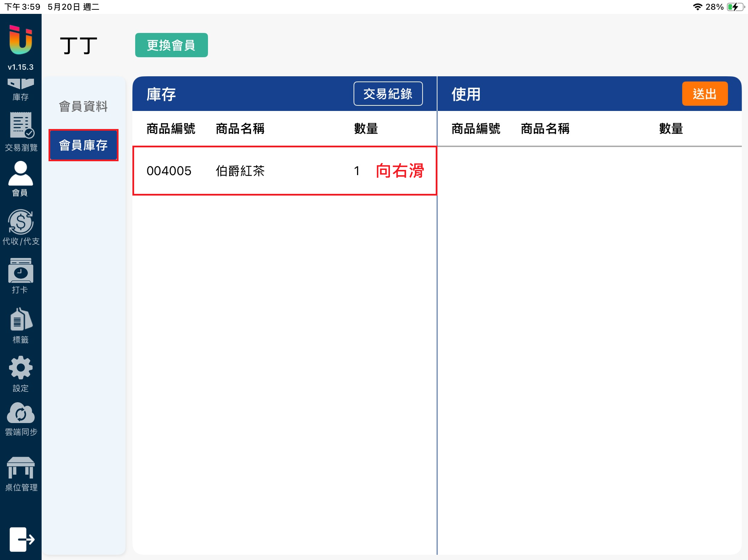The width and height of the screenshot is (748, 560).
Task: Select the 伯爵紅茶 inventory row
Action: (x=284, y=171)
